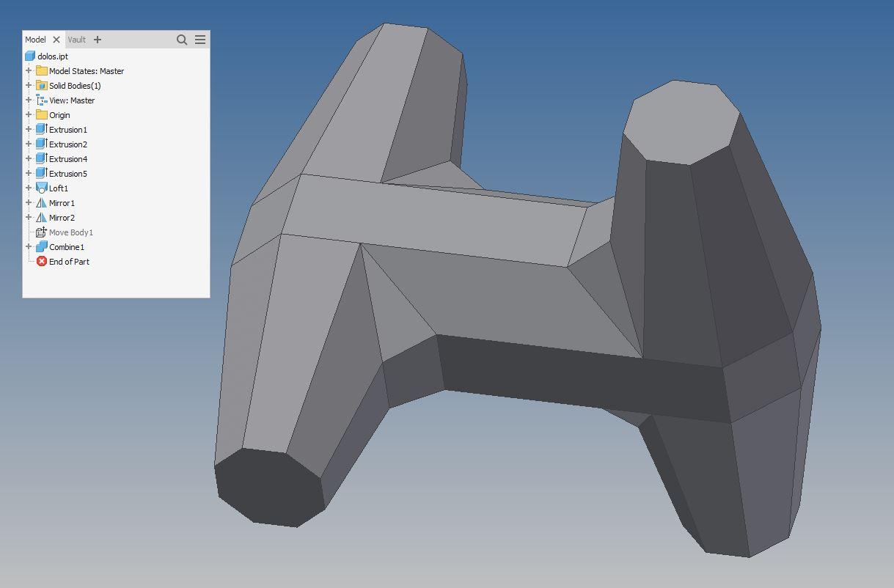894x588 pixels.
Task: Expand the View: Master node
Action: 29,100
